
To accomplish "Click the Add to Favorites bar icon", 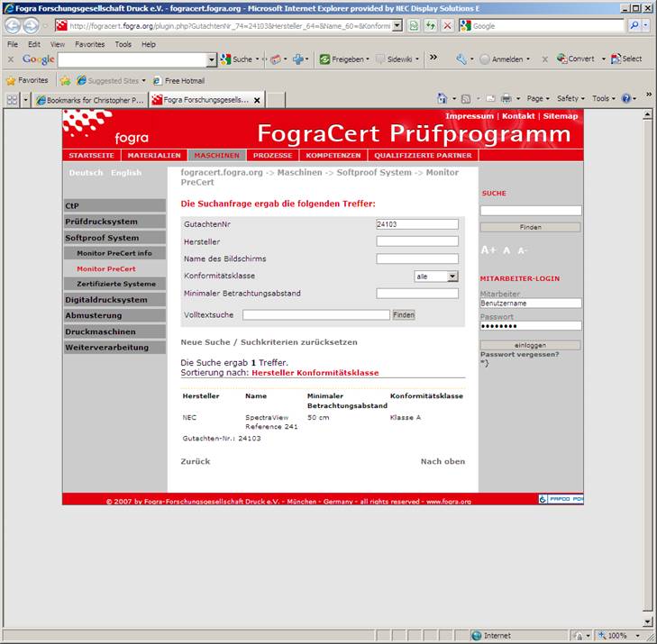I will [65, 81].
